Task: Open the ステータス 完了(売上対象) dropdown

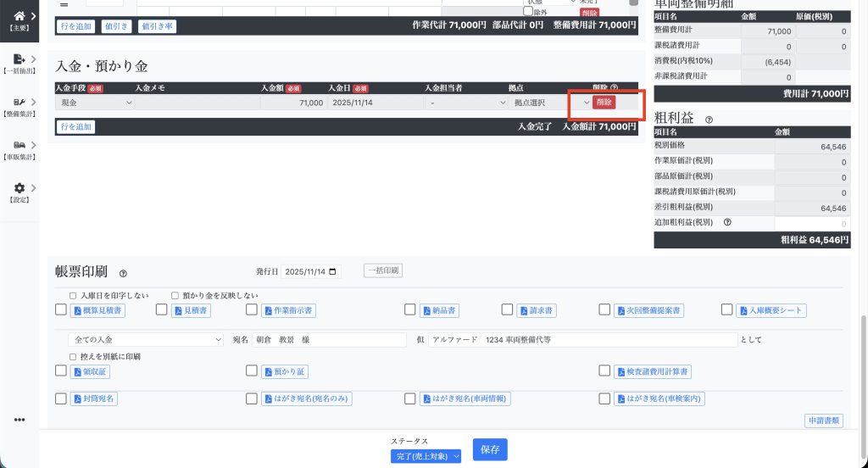Action: [x=426, y=456]
